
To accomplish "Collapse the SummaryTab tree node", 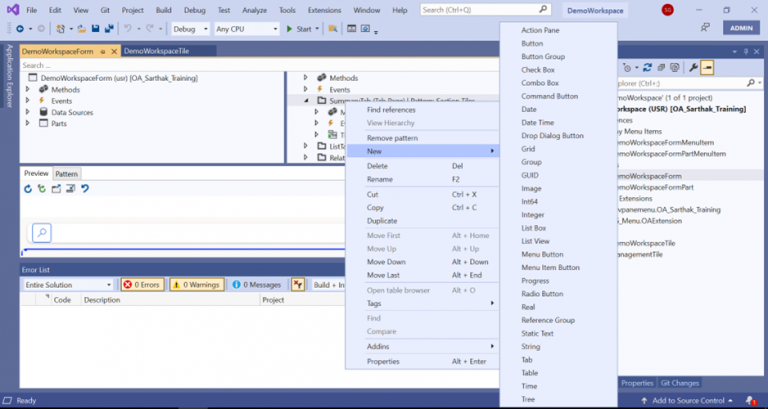I will tap(307, 101).
